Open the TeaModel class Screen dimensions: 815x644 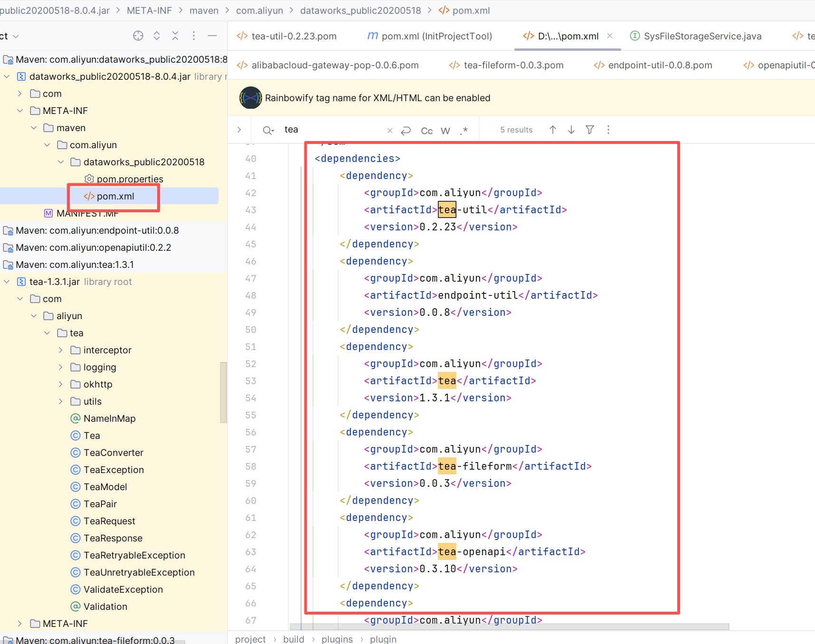(99, 487)
